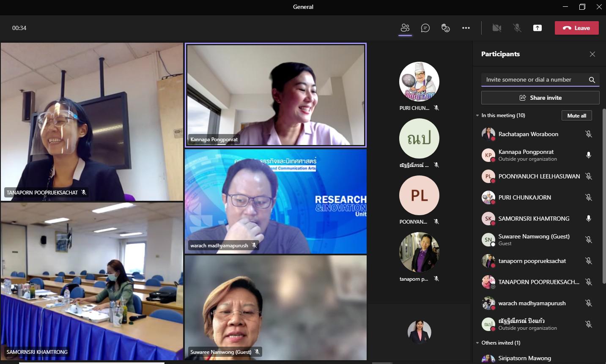606x364 pixels.
Task: Select Suwaree Namwong (Guest) participant name
Action: pyautogui.click(x=534, y=236)
